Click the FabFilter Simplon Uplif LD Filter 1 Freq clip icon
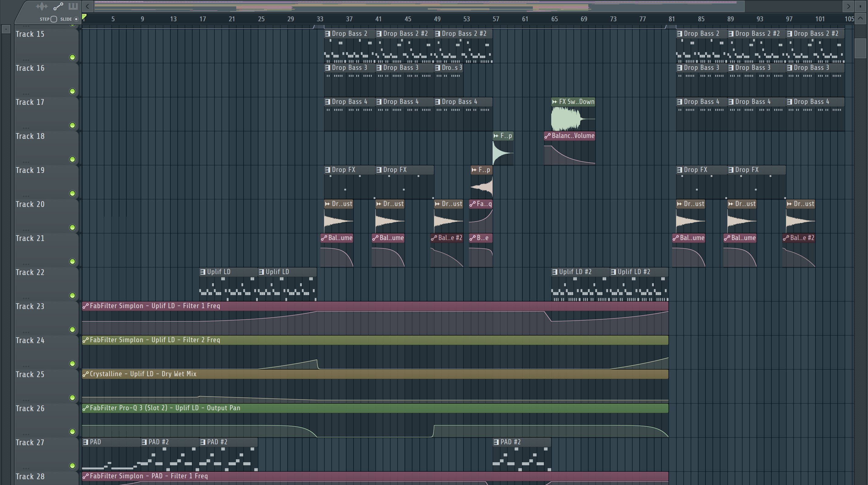Viewport: 868px width, 485px height. (86, 306)
